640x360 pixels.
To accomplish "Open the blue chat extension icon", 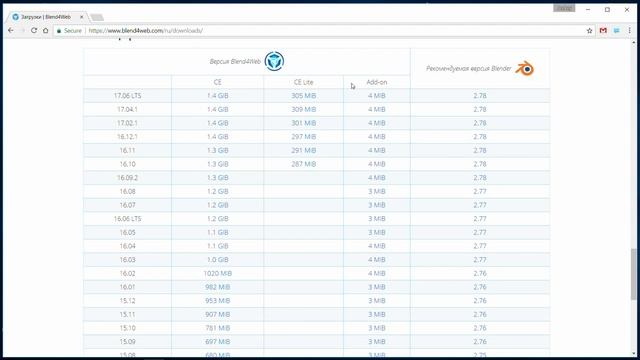I will coord(616,31).
